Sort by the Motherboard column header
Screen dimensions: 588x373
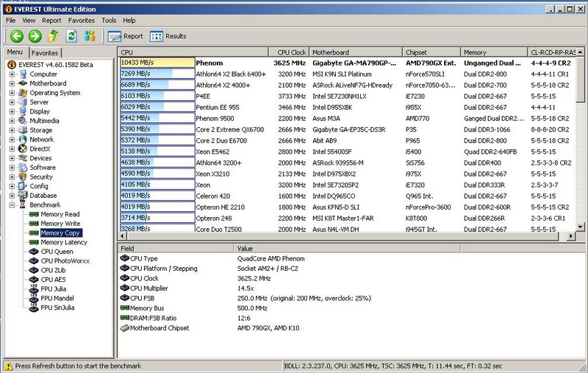[356, 52]
